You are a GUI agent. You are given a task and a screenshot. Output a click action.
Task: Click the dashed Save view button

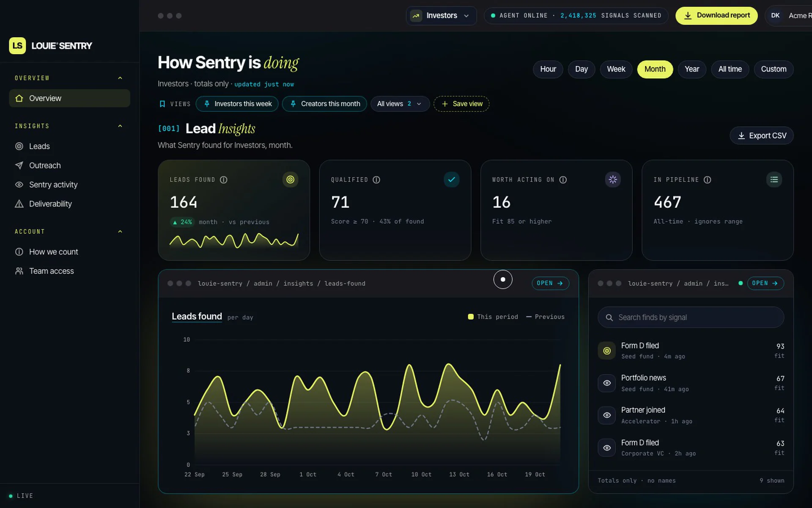tap(461, 104)
